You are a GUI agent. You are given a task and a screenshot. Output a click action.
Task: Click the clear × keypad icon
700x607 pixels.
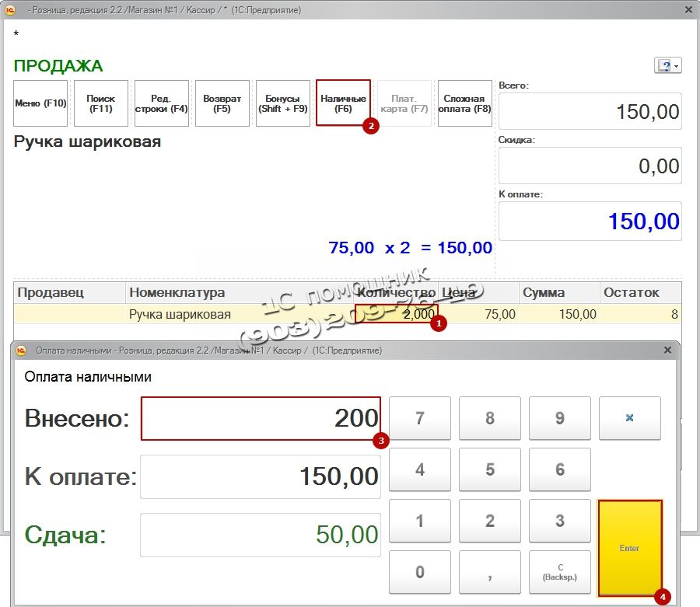click(x=629, y=418)
